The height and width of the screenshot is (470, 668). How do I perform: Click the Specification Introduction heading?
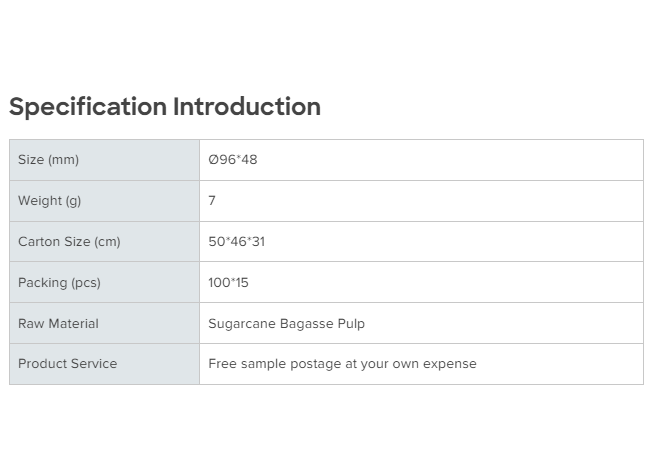pos(165,107)
